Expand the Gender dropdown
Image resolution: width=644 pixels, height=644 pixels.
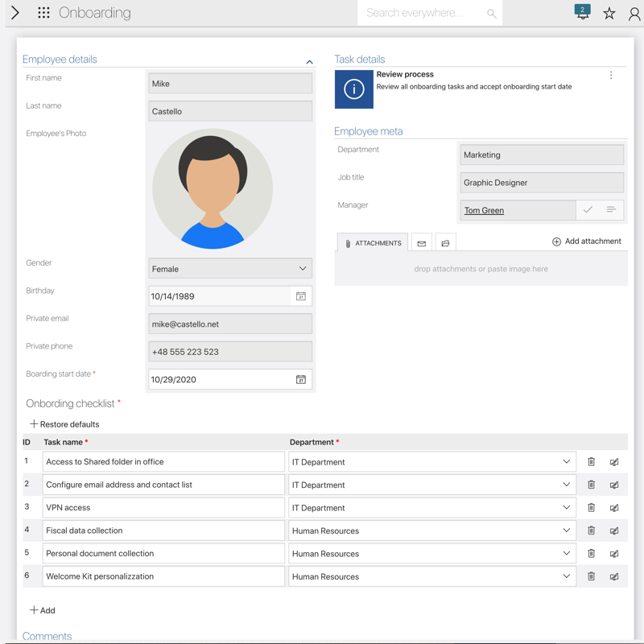tap(303, 269)
